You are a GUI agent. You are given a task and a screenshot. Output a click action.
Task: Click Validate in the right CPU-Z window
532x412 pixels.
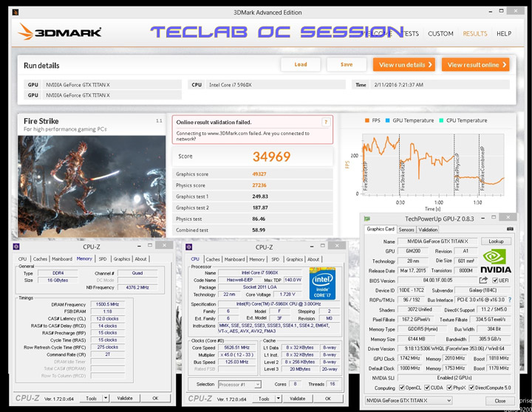297,399
